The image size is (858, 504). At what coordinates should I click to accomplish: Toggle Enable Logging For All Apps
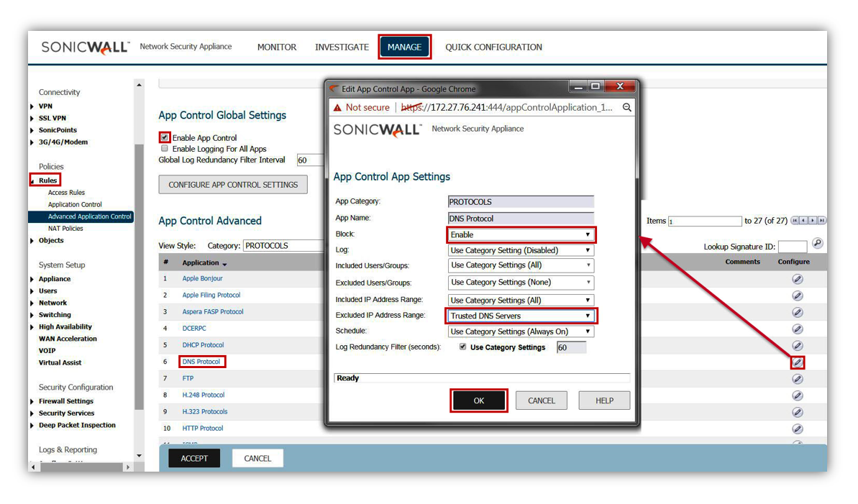coord(165,148)
